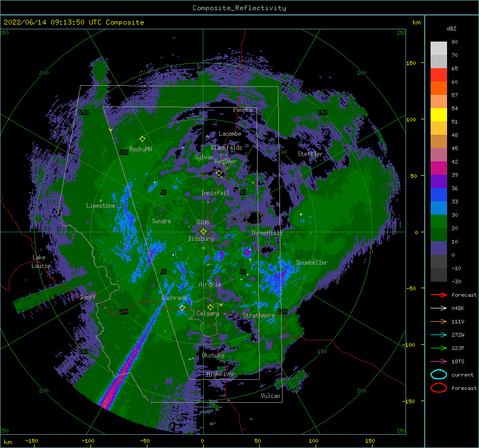The height and width of the screenshot is (448, 479).
Task: Click the 150 tick on the right km axis
Action: click(411, 63)
